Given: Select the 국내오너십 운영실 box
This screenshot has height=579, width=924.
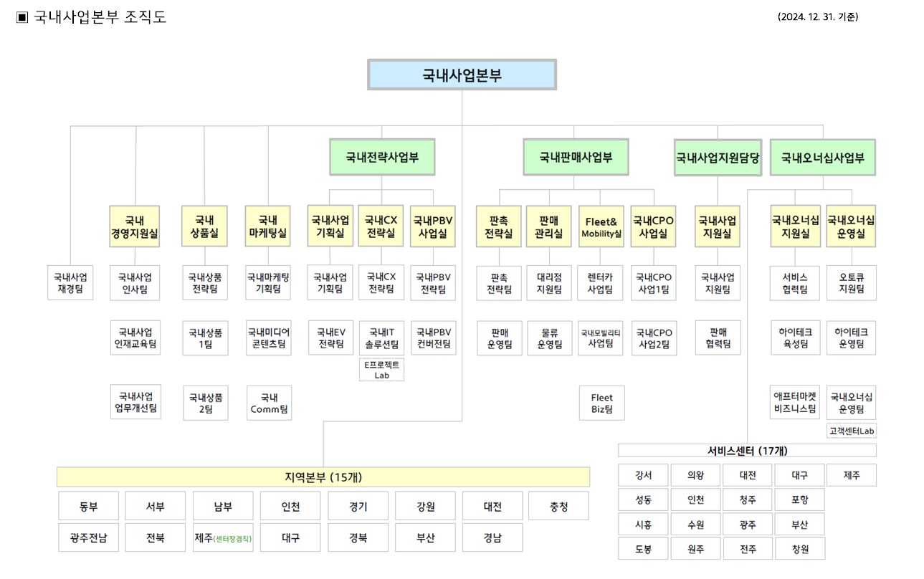Looking at the screenshot, I should coord(851,226).
